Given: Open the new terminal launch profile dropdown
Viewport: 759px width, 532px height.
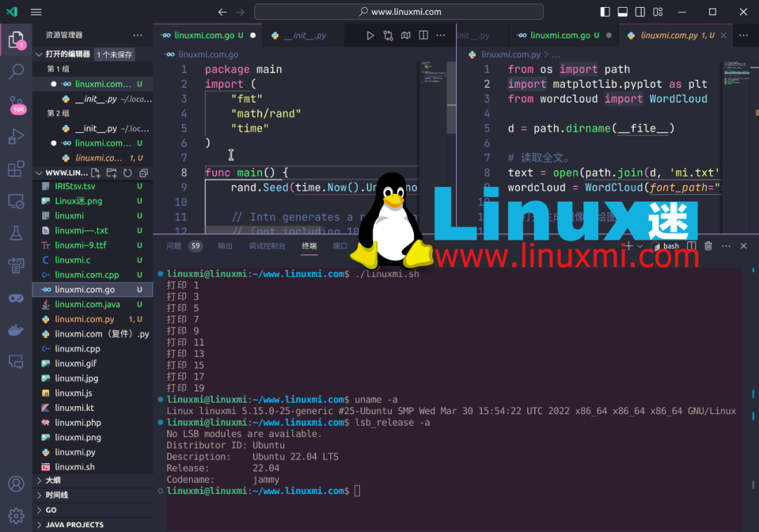Looking at the screenshot, I should 640,246.
